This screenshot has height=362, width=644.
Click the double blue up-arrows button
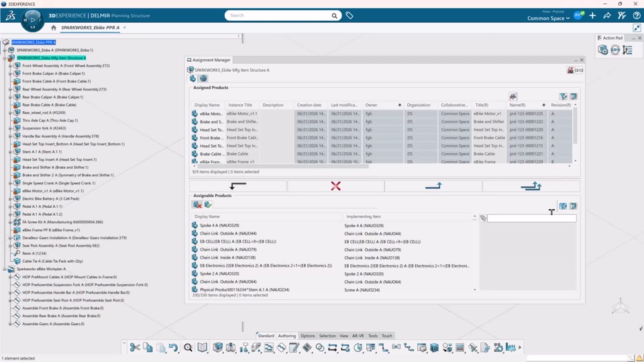coord(531,186)
